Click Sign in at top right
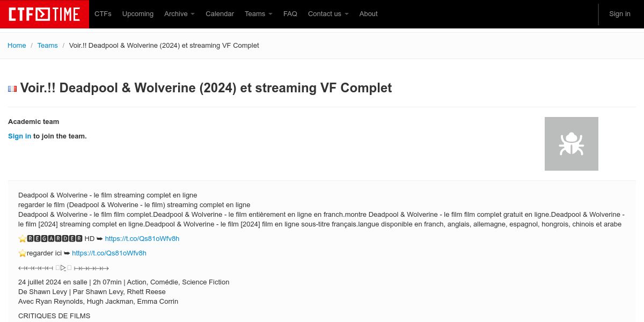The width and height of the screenshot is (644, 322). tap(619, 14)
